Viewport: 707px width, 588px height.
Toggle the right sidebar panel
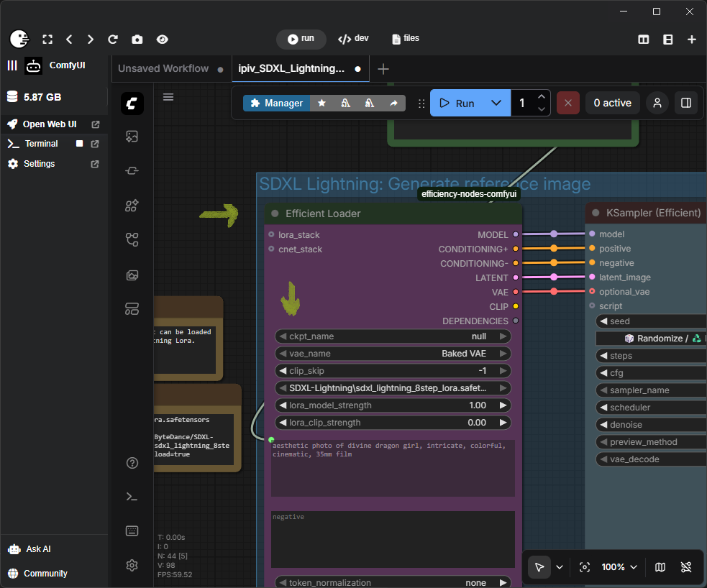pos(685,103)
